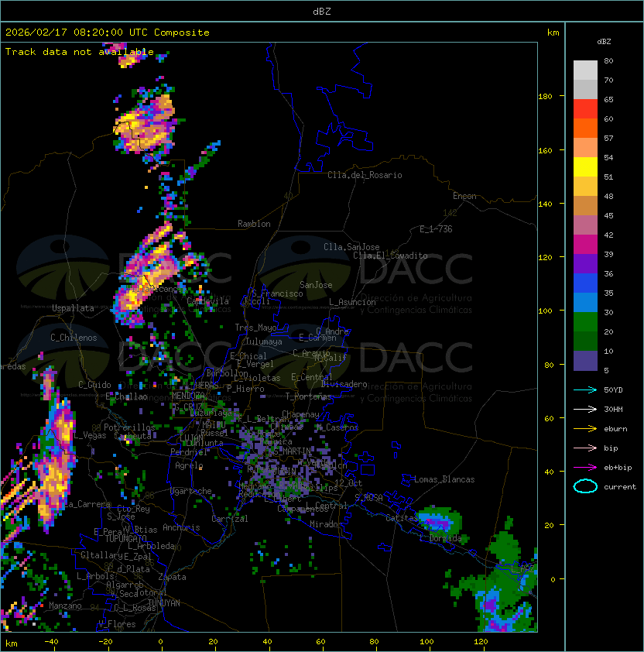Select the slate 5–10 dBZ swatch
The height and width of the screenshot is (652, 644).
coord(585,361)
